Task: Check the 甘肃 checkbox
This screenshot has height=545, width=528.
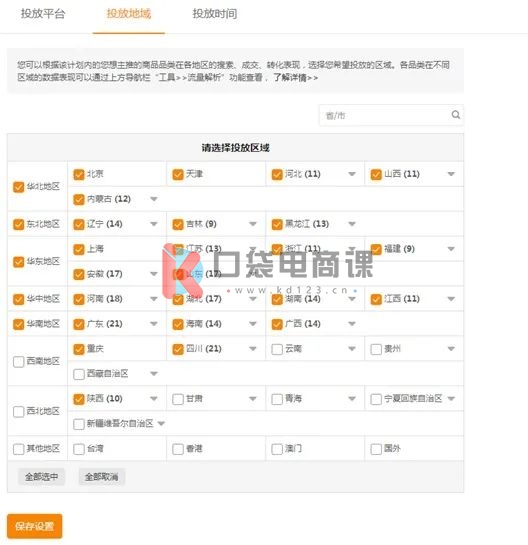Action: click(178, 399)
